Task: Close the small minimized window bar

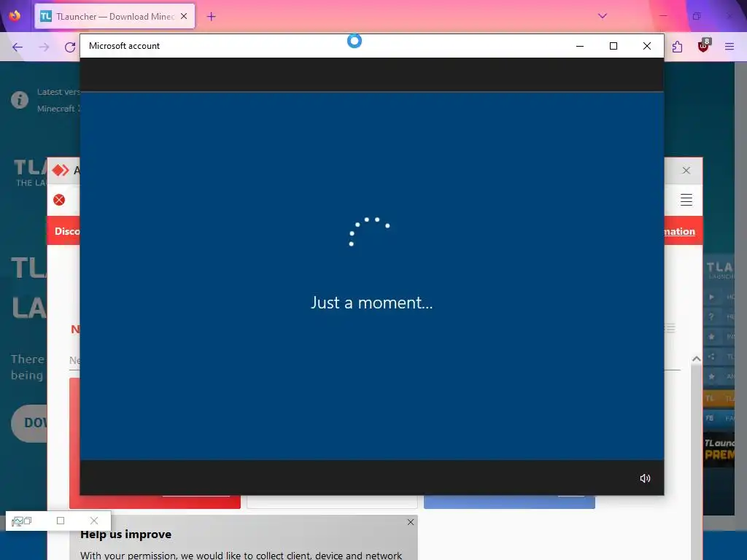Action: click(x=94, y=521)
